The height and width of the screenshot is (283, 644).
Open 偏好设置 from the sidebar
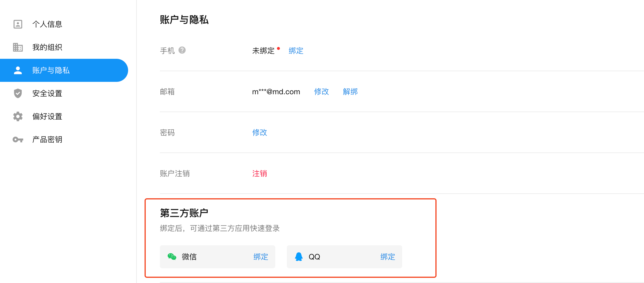coord(47,116)
